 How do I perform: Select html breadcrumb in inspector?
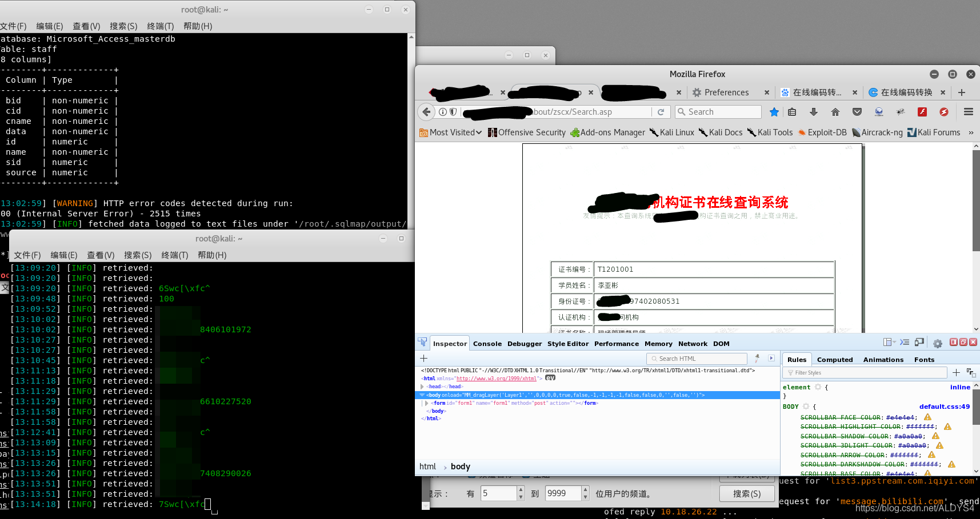click(x=427, y=466)
